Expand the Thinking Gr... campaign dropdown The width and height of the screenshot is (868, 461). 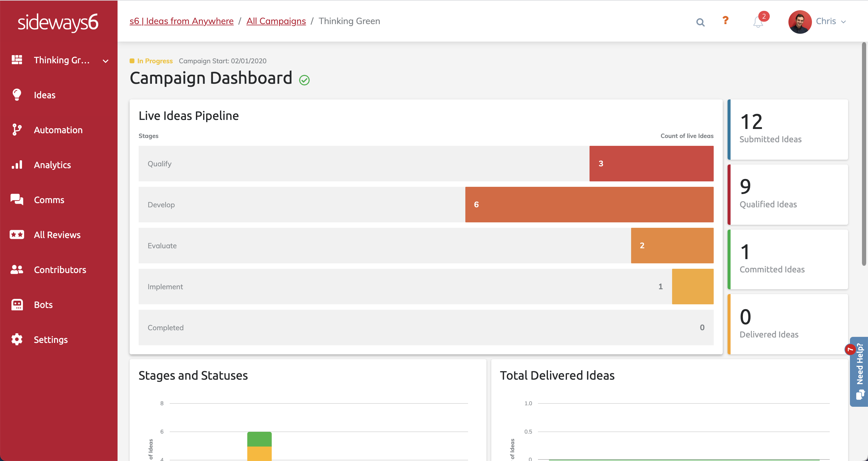click(x=105, y=61)
